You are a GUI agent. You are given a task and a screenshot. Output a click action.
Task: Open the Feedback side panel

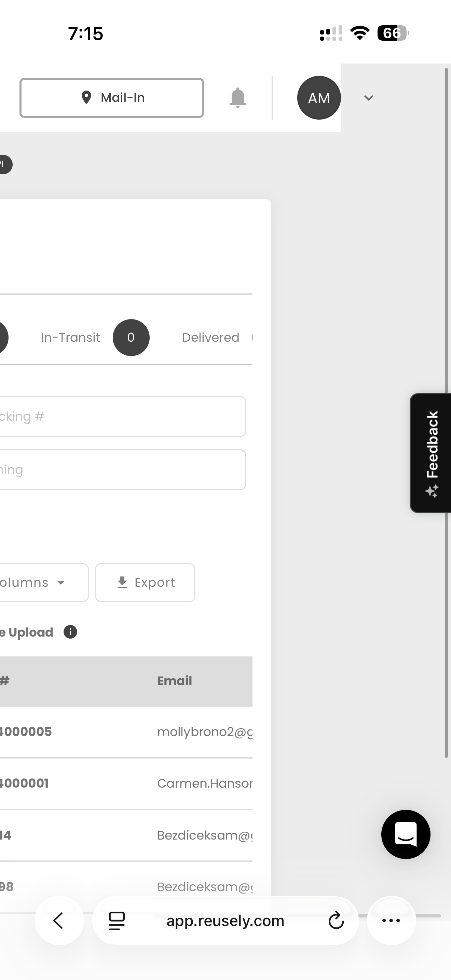pyautogui.click(x=430, y=453)
